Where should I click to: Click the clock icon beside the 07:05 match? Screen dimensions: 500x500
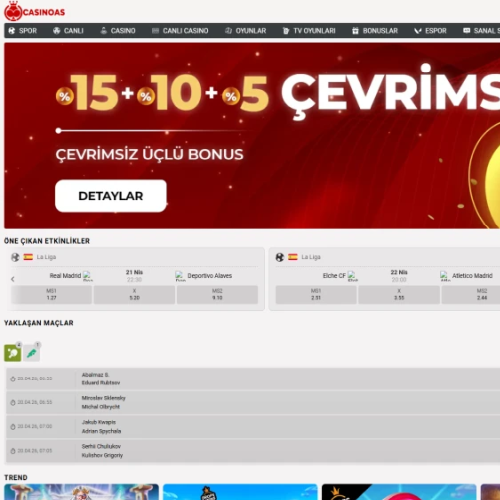point(13,451)
